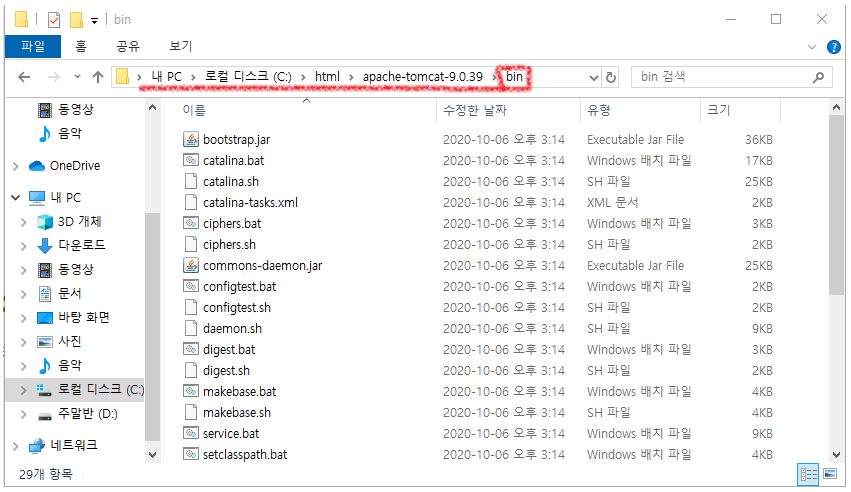This screenshot has width=851, height=492.
Task: Open the 공유 ribbon tab
Action: tap(128, 47)
